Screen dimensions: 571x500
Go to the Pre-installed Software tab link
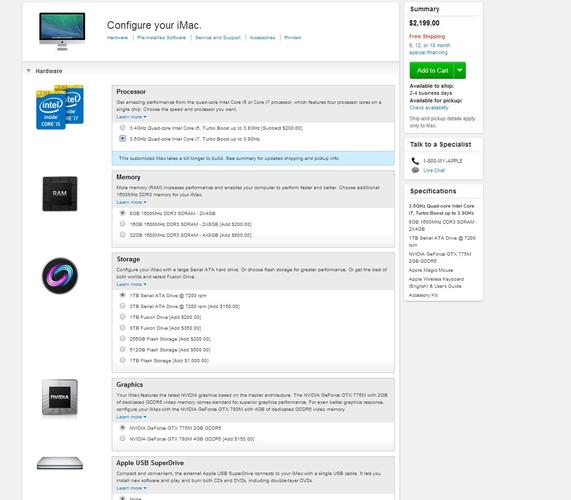161,38
